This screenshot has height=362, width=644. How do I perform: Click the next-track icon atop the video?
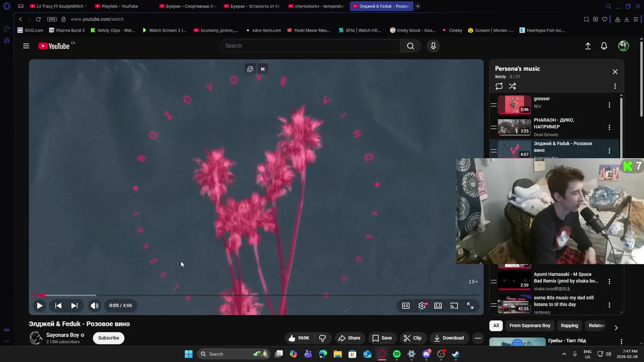coord(263,69)
